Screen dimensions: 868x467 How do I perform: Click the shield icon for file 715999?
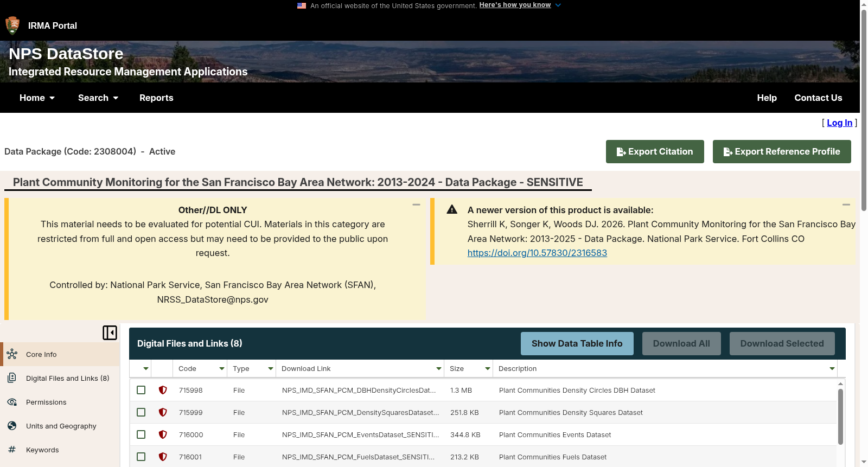[163, 412]
